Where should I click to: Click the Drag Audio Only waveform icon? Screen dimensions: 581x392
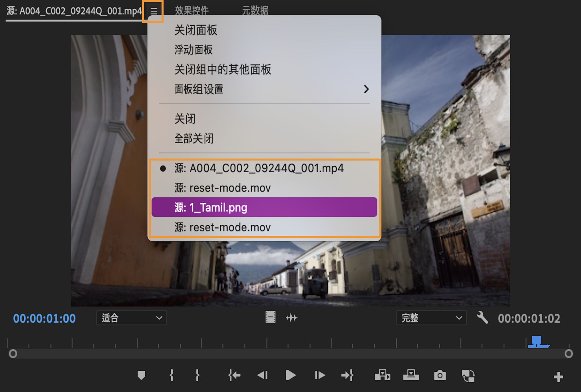click(291, 318)
